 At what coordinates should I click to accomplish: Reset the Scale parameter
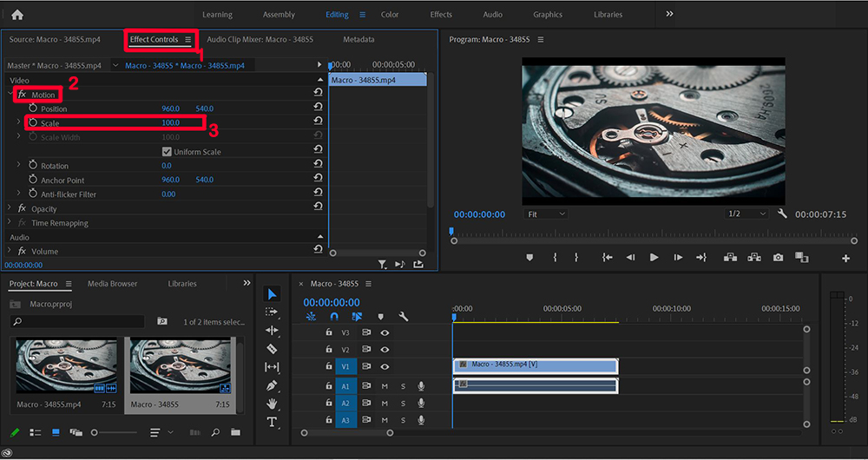tap(318, 123)
